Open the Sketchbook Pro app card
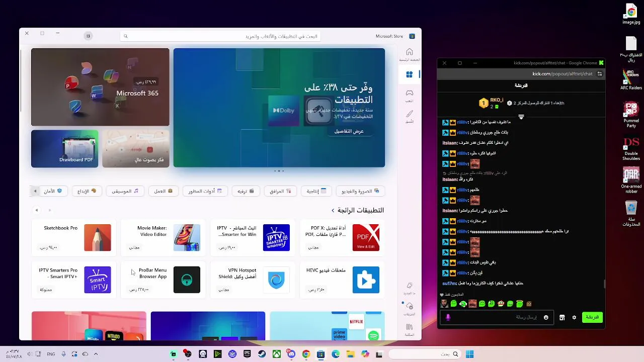 (73, 237)
